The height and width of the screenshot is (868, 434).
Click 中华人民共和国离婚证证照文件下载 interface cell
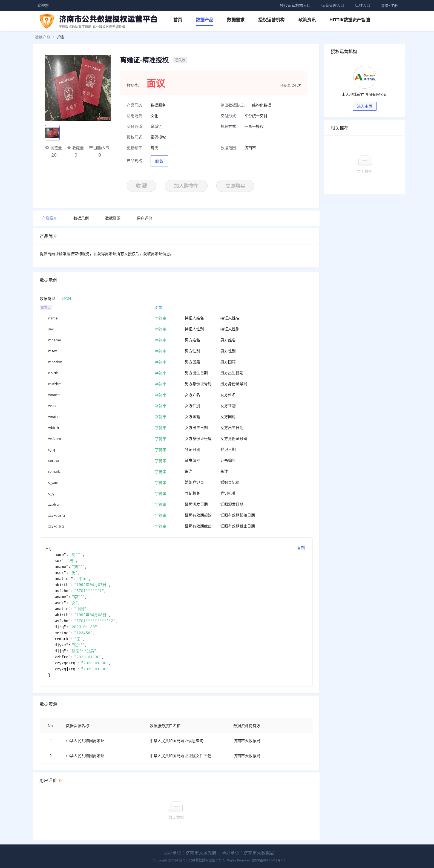180,756
